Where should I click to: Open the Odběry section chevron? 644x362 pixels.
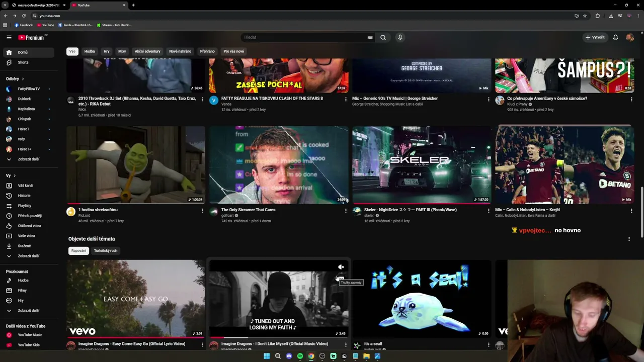click(x=23, y=79)
